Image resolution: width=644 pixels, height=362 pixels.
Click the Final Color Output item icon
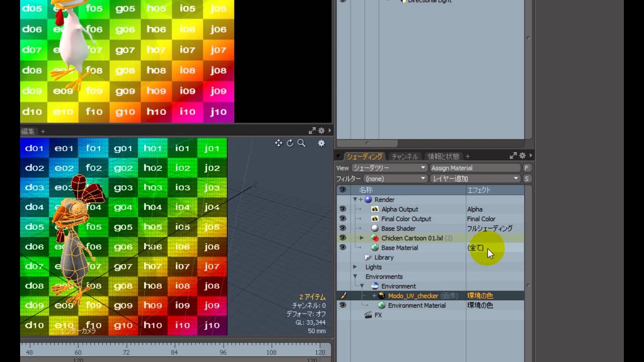pos(375,219)
